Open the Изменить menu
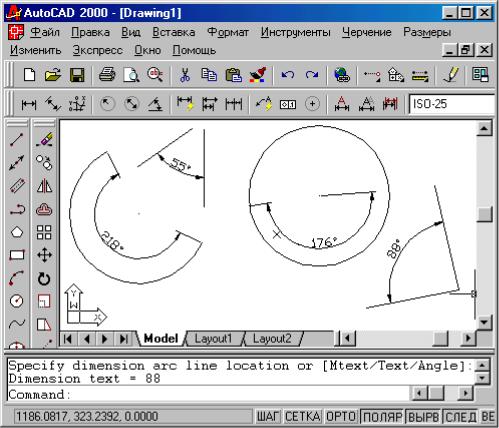The image size is (499, 428). click(x=35, y=50)
